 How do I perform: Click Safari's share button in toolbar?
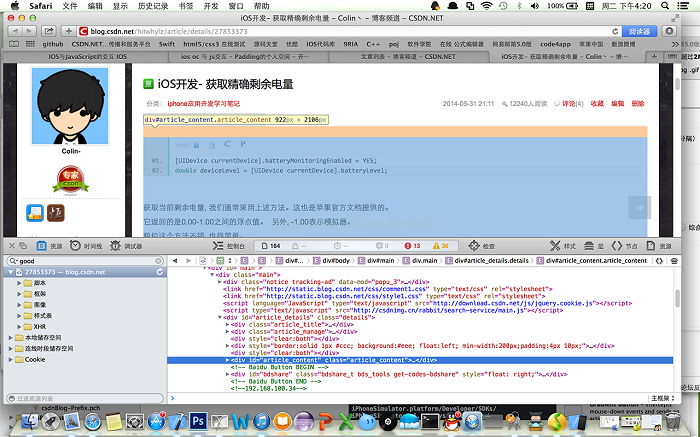click(x=49, y=31)
